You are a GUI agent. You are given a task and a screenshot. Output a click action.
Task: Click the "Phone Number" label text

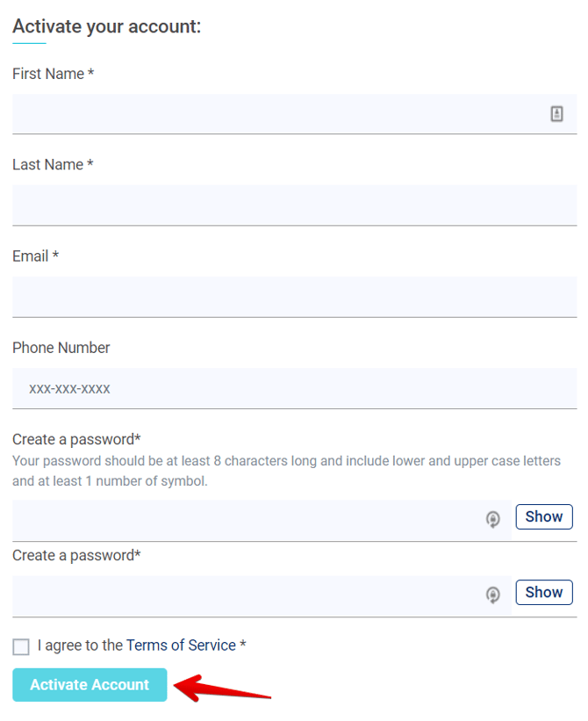coord(61,348)
